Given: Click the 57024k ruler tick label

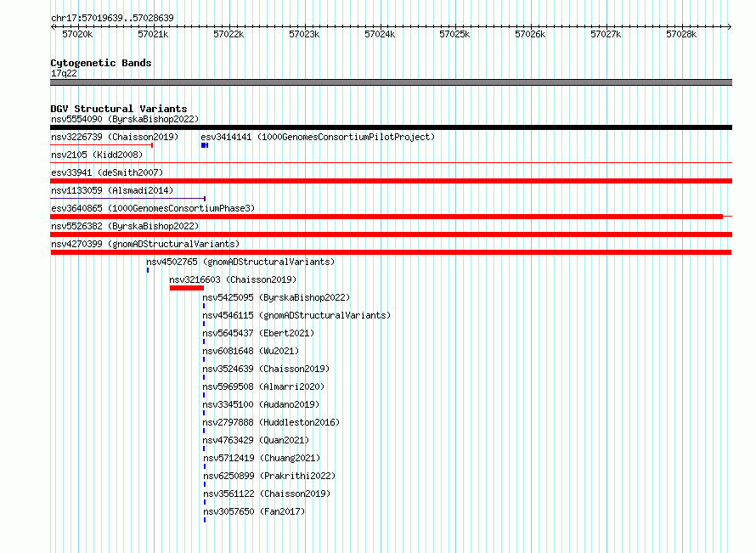Looking at the screenshot, I should 380,34.
